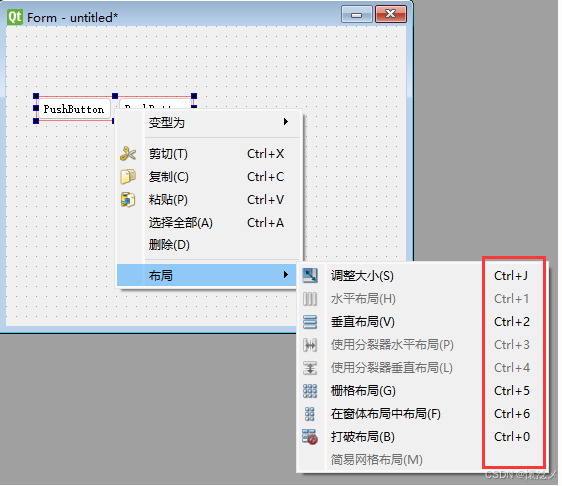The width and height of the screenshot is (562, 486).
Task: Click the Ctrl+J shortcut text
Action: click(511, 276)
